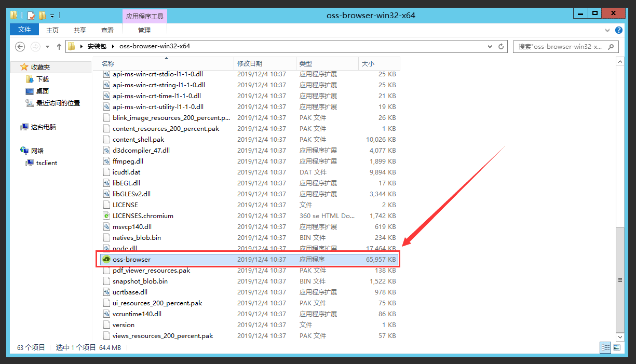Open the recent locations dropdown arrow

[x=48, y=46]
